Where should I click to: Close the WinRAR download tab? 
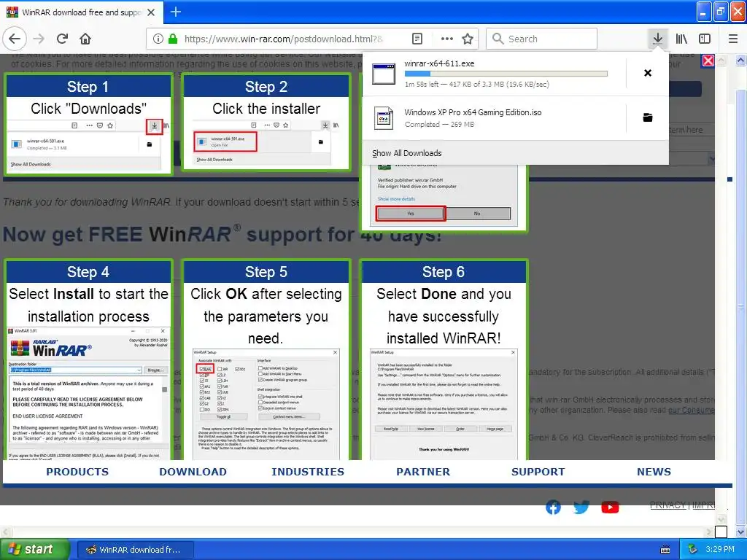tap(151, 12)
